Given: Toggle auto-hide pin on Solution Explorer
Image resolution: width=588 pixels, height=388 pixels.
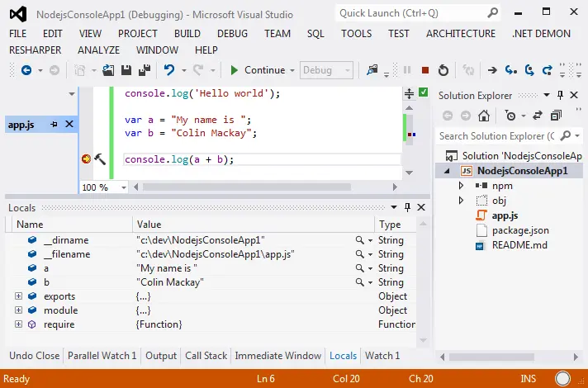Looking at the screenshot, I should click(560, 95).
